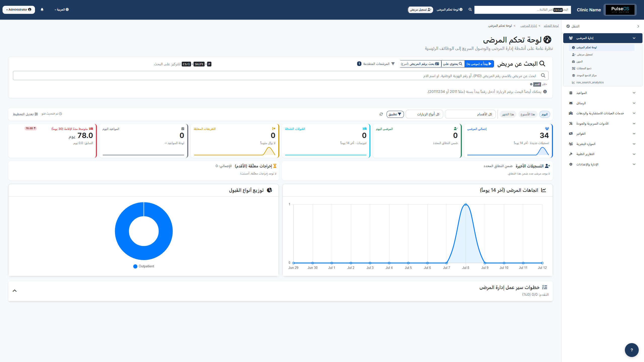Expand the المواعيد sidebar section
Screen dimensions: 644x362
[602, 93]
